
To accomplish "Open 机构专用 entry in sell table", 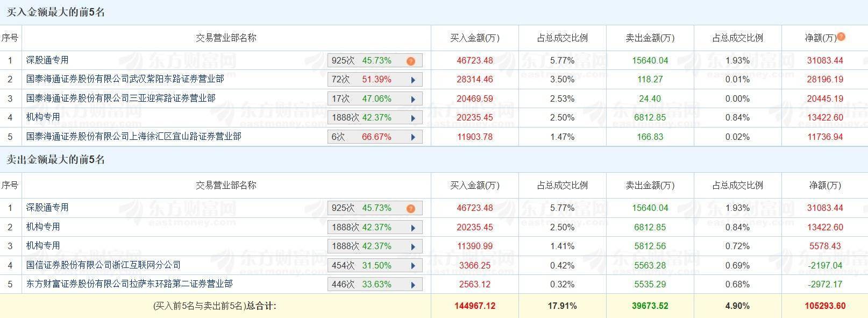I will (x=43, y=227).
